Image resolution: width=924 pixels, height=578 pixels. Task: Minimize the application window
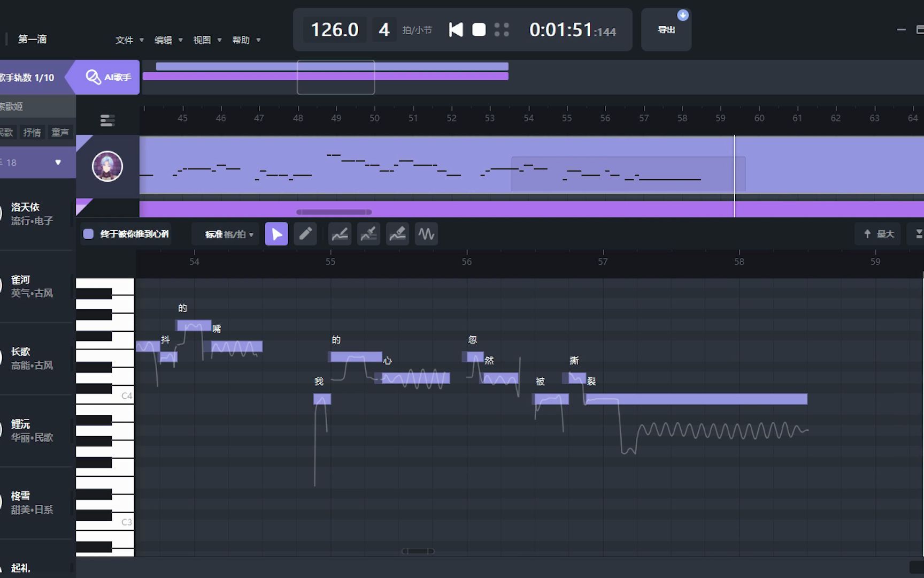click(901, 30)
